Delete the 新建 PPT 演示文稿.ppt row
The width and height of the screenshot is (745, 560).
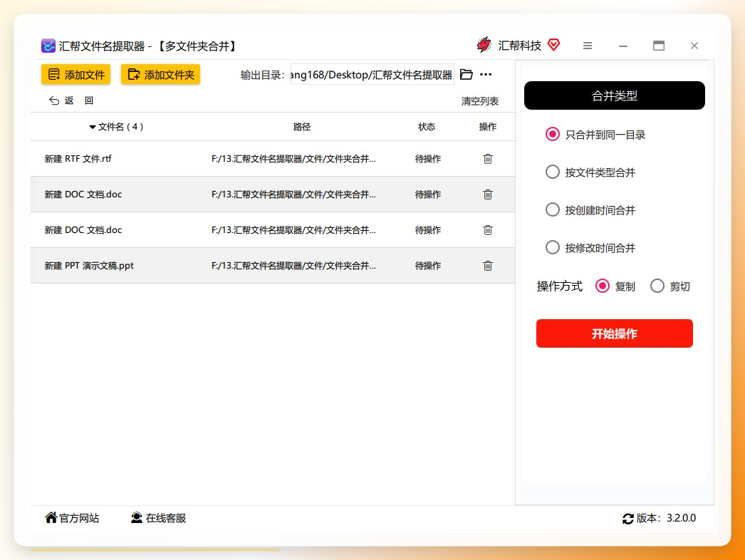coord(487,266)
